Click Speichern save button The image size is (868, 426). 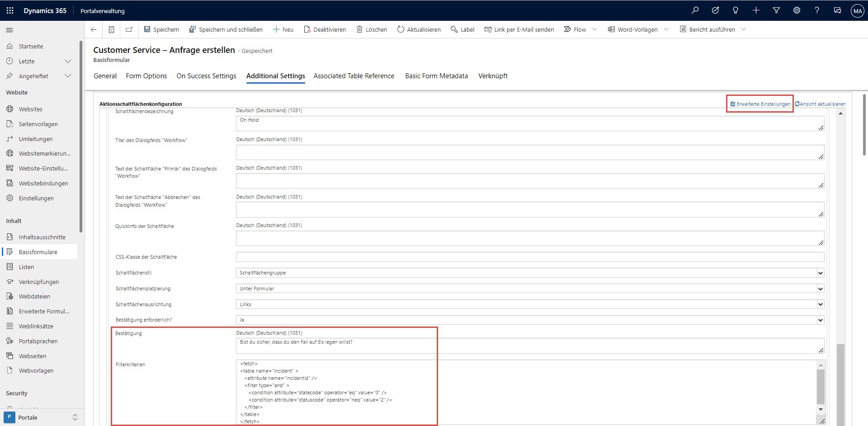click(x=161, y=29)
